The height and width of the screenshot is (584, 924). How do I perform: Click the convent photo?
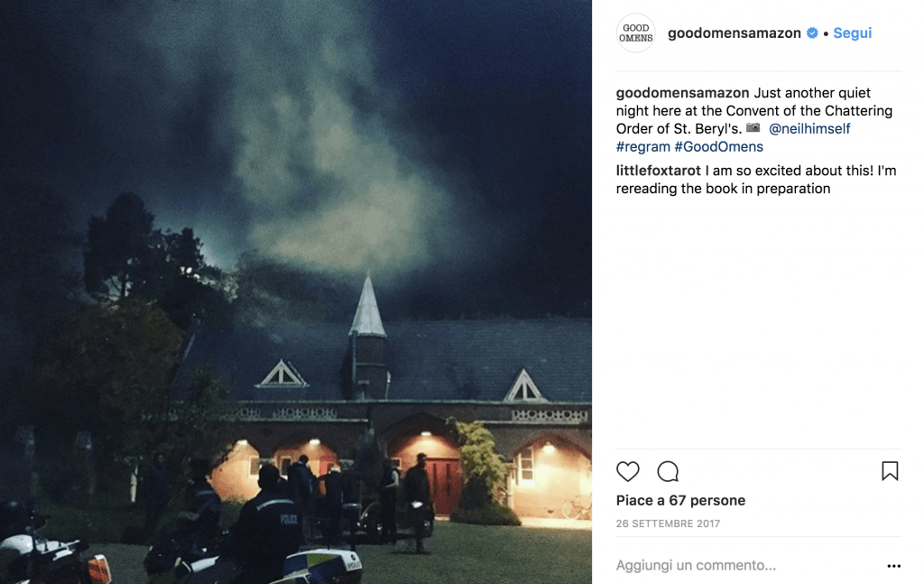click(296, 292)
